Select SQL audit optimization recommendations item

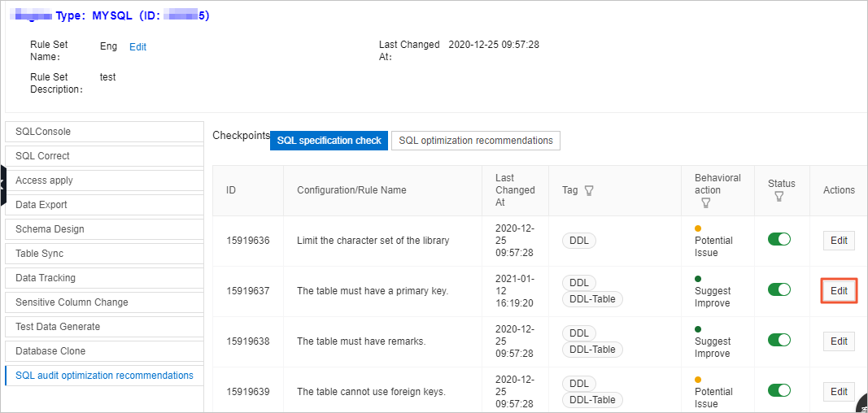click(x=104, y=376)
